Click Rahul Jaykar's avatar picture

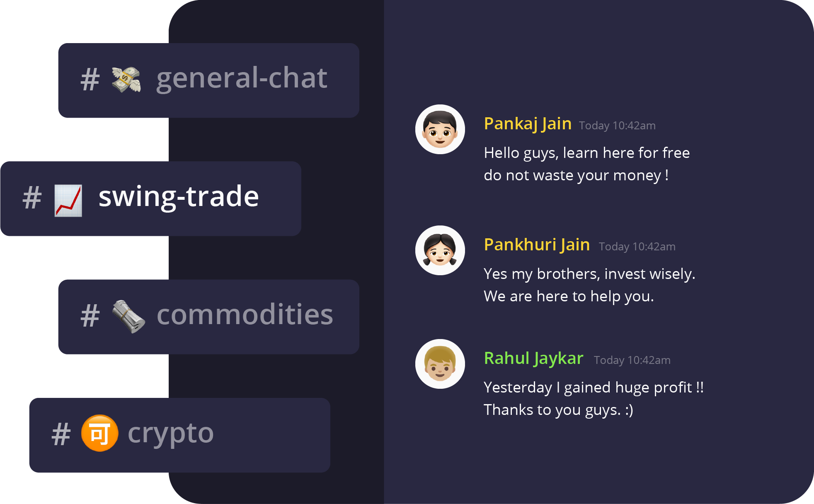pos(440,364)
